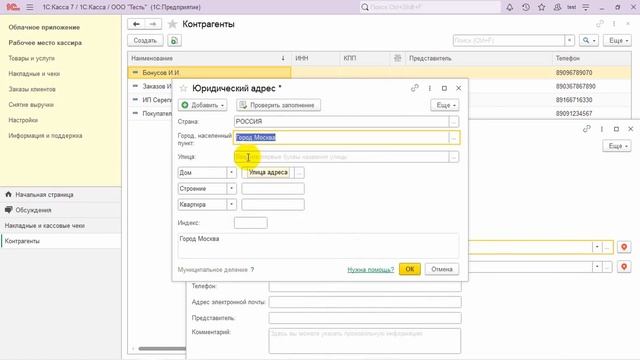Viewport: 640px width, 360px height.
Task: Click the copy item icon next to Создать
Action: point(174,40)
